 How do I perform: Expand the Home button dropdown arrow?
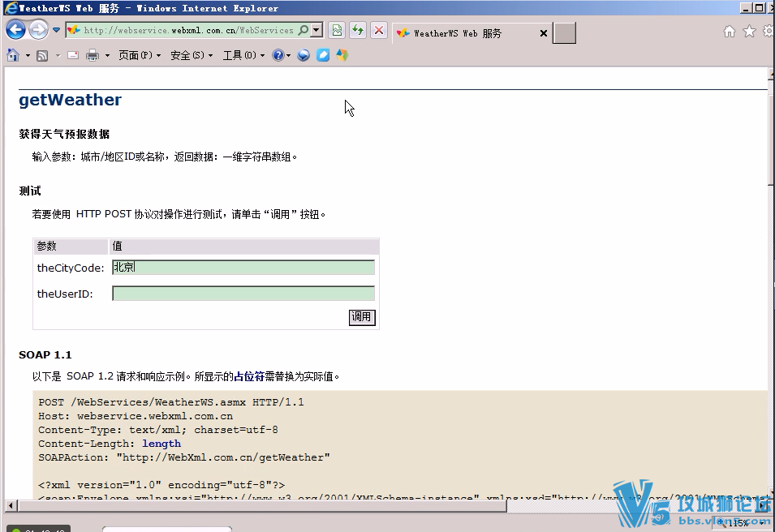(28, 56)
